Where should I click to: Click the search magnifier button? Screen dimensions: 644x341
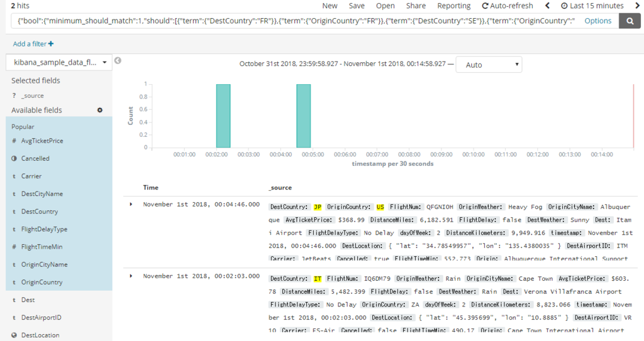click(x=630, y=21)
